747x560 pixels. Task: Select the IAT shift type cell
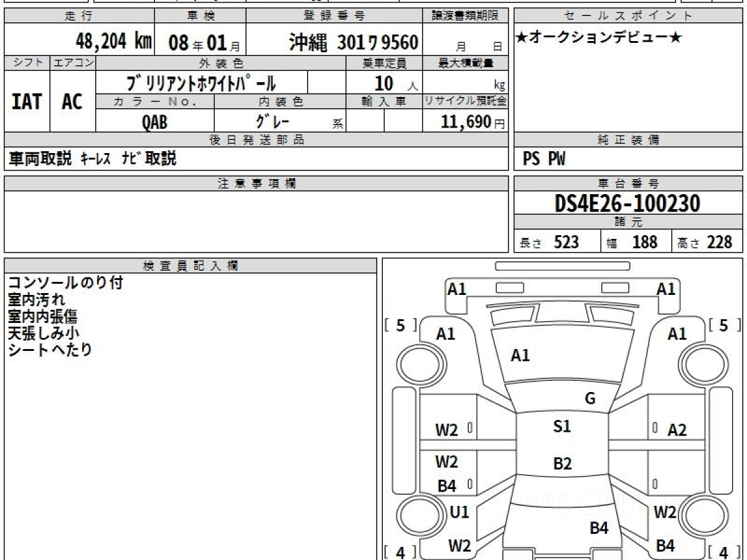(27, 102)
